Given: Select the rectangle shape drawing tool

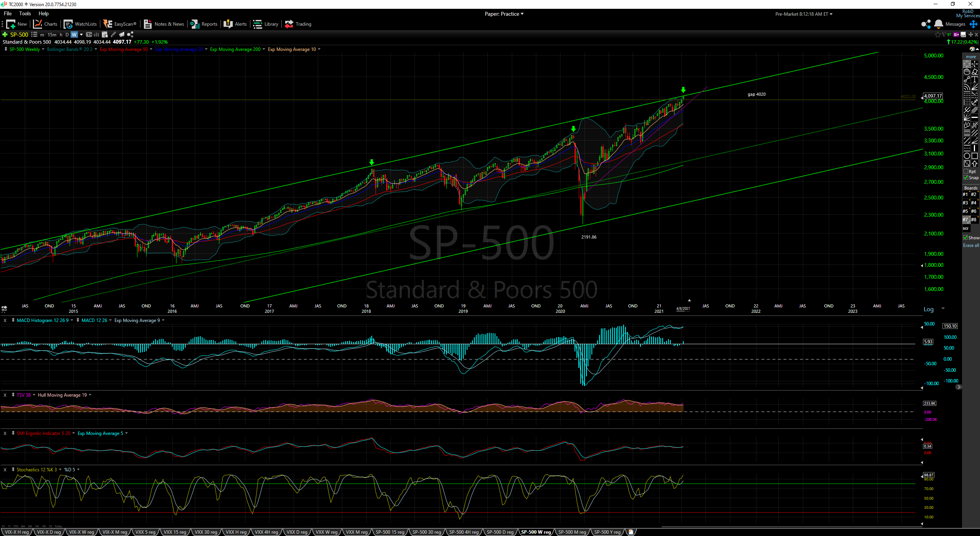Looking at the screenshot, I should (975, 156).
